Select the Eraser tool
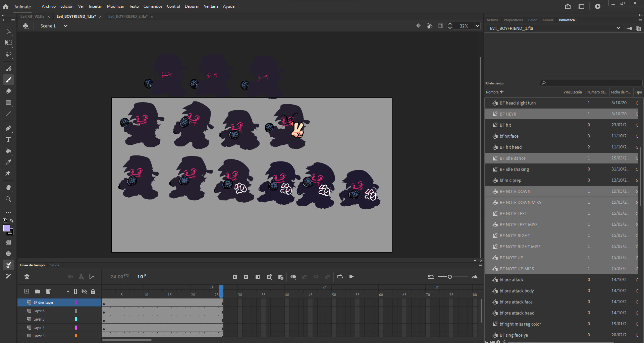The image size is (644, 343). (x=8, y=91)
